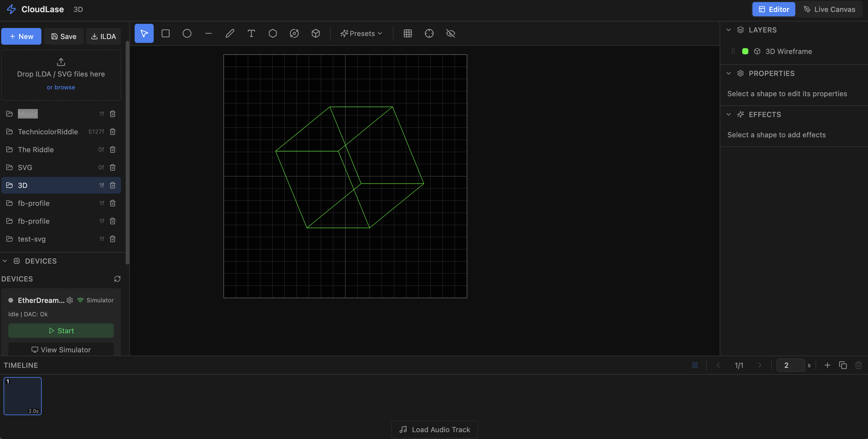Select frame 1 thumbnail in timeline
The height and width of the screenshot is (439, 868).
[x=23, y=396]
